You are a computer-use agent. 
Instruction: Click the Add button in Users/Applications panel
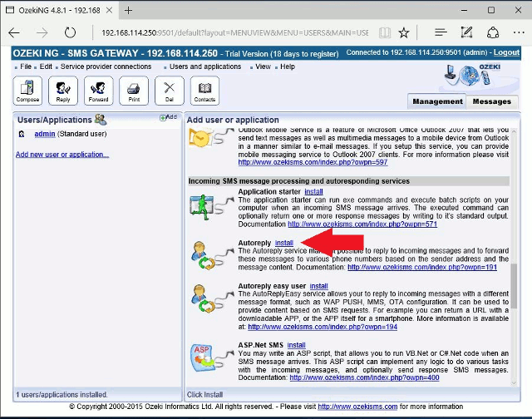click(x=169, y=117)
